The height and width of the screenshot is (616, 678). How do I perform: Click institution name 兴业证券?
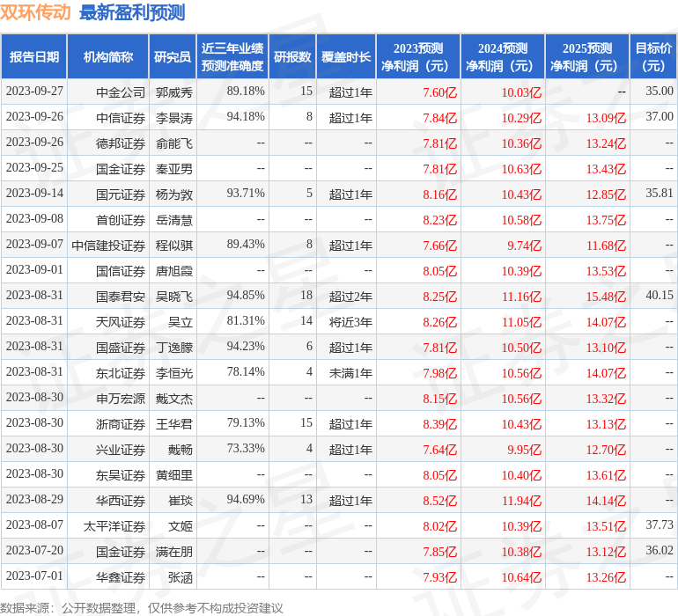(121, 450)
